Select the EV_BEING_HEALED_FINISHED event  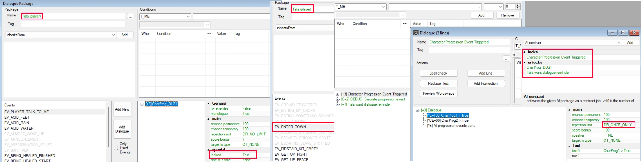(x=29, y=156)
